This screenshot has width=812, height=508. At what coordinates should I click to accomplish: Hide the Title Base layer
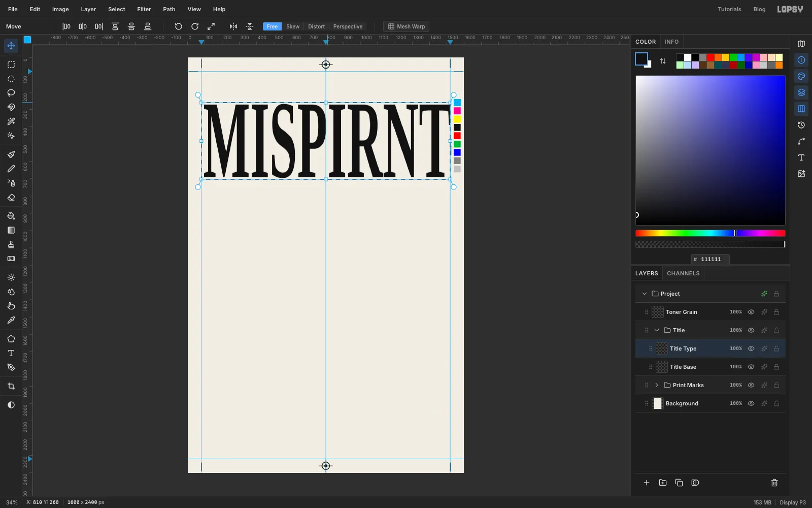[x=751, y=367]
